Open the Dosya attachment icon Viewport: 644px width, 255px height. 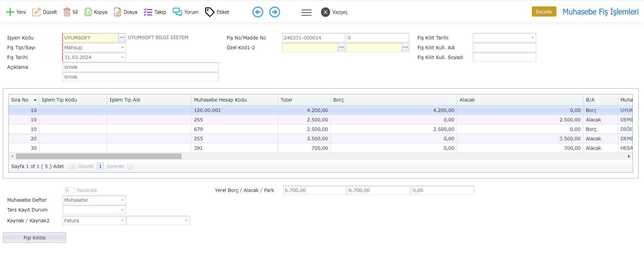118,12
